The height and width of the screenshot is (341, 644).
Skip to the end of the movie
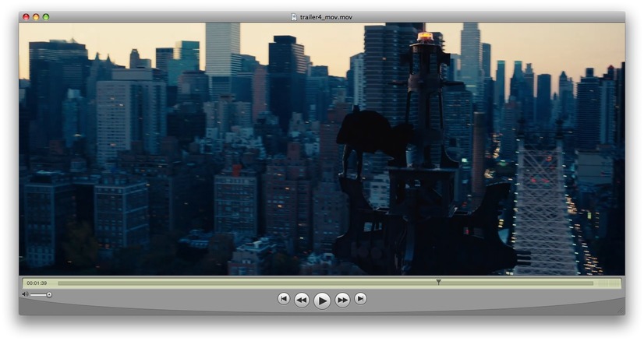[361, 298]
